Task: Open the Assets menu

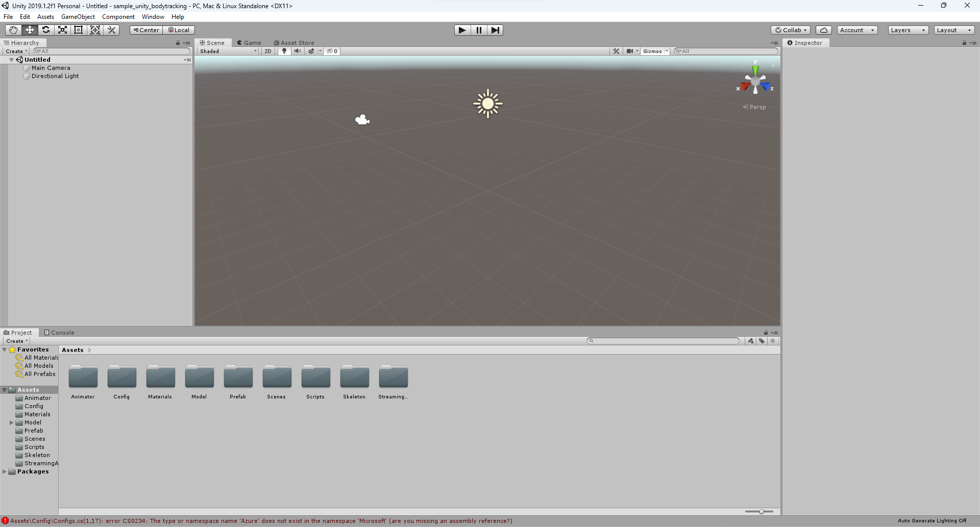Action: (x=45, y=17)
